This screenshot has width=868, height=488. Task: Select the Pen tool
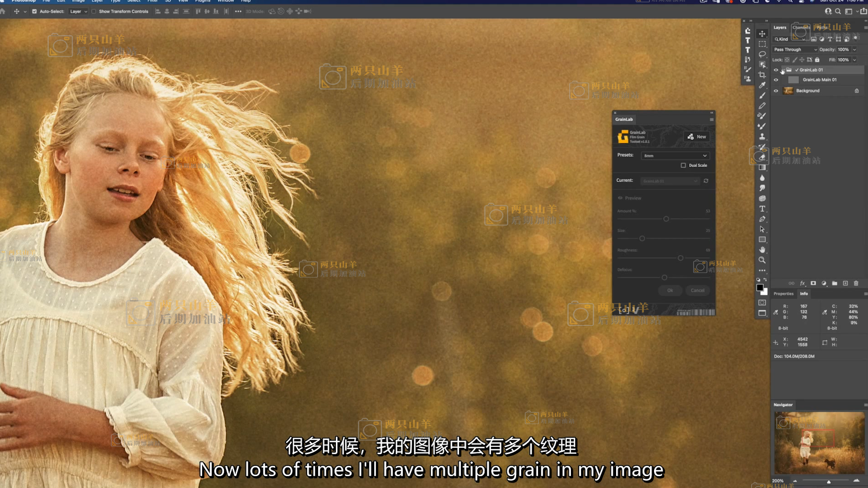[x=762, y=219]
